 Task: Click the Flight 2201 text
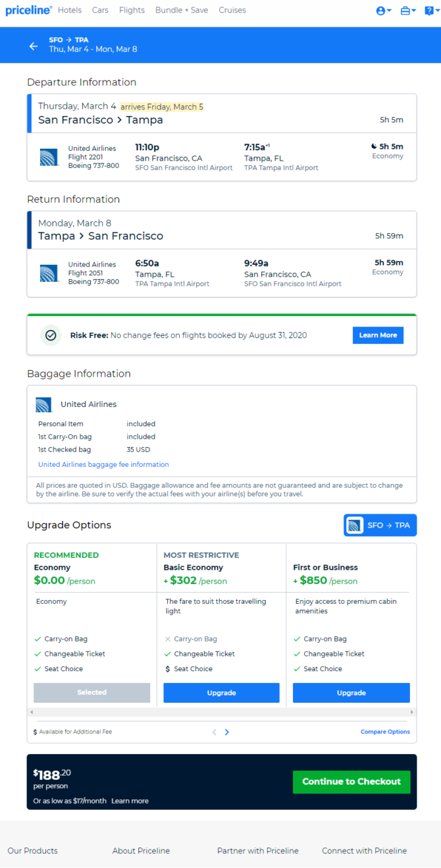(86, 157)
